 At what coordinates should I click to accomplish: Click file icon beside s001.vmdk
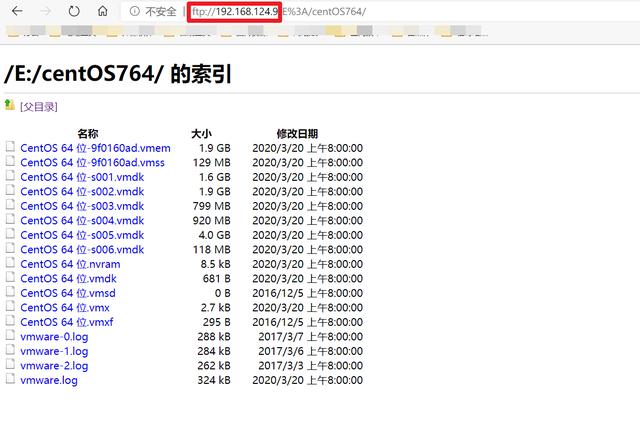coord(10,175)
